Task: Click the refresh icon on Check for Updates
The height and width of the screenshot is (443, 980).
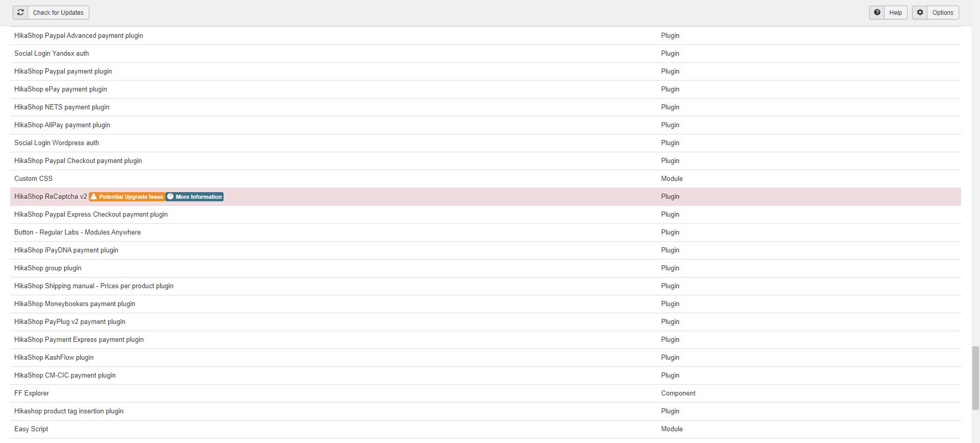Action: coord(20,12)
